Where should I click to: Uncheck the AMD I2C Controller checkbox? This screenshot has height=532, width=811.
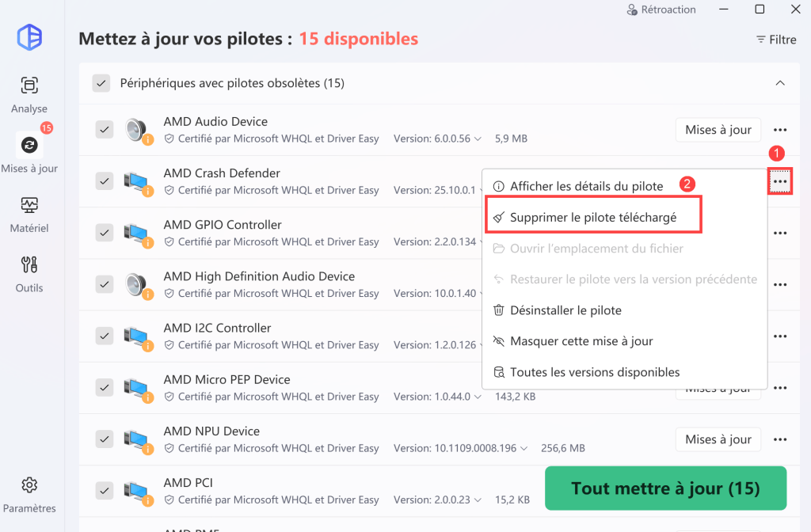[105, 336]
